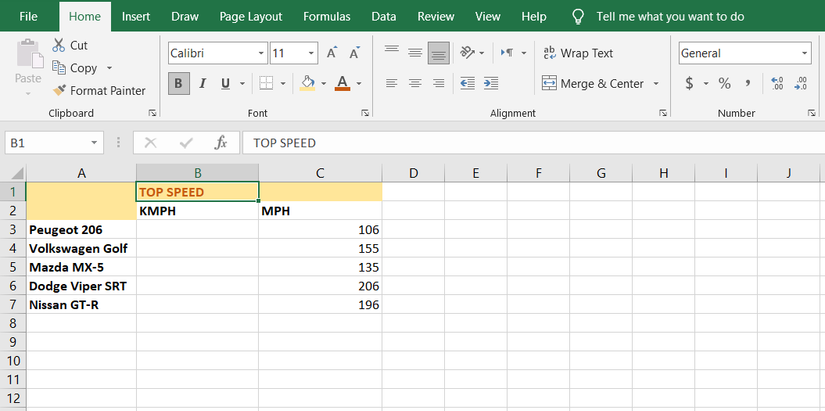The height and width of the screenshot is (411, 825).
Task: Click the Cut scissors icon
Action: (x=59, y=45)
